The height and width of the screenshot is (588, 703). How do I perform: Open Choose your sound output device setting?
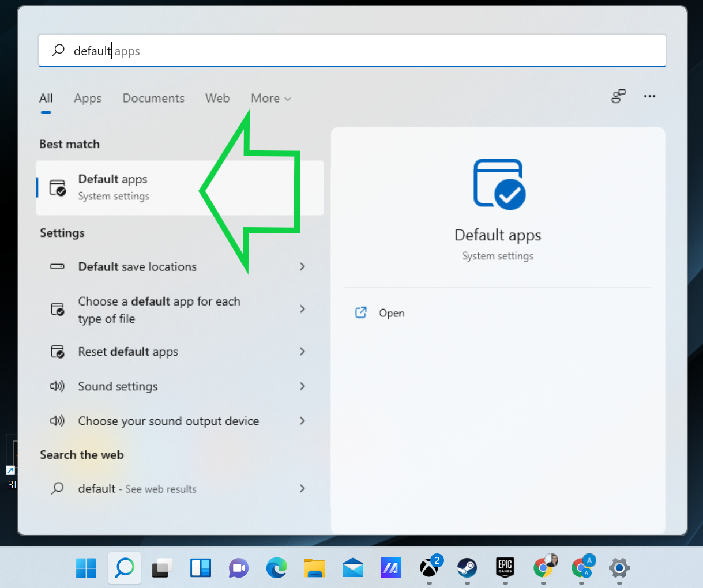[x=168, y=421]
